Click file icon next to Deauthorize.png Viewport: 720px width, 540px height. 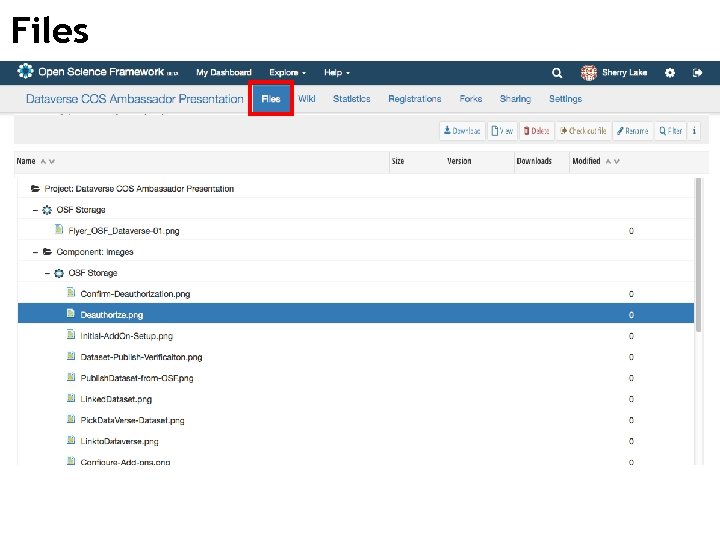coord(71,314)
